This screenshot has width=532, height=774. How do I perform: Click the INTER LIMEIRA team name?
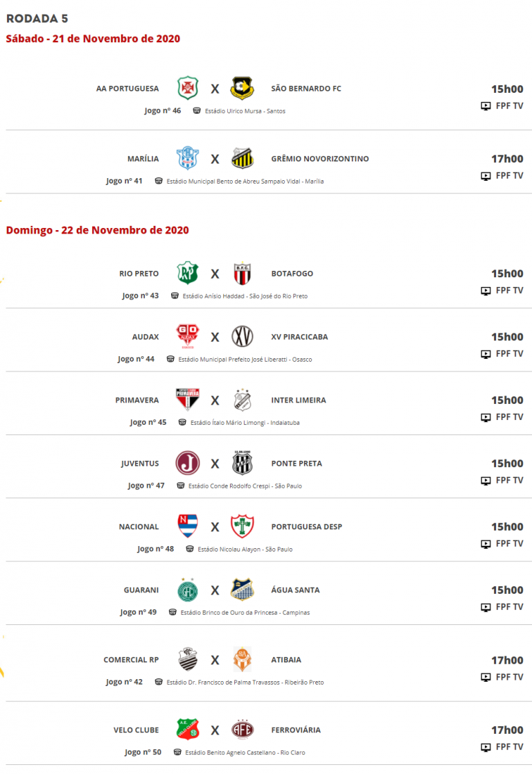pos(299,401)
